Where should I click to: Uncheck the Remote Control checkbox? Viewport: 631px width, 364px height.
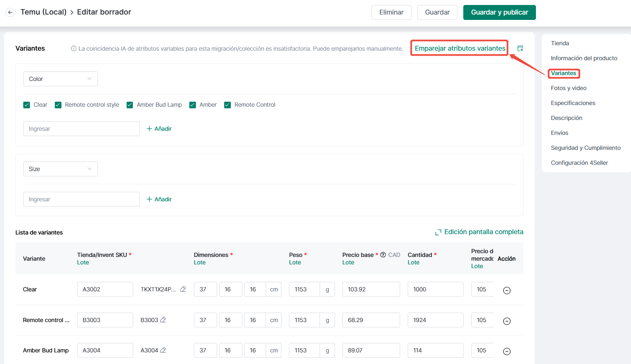[227, 105]
